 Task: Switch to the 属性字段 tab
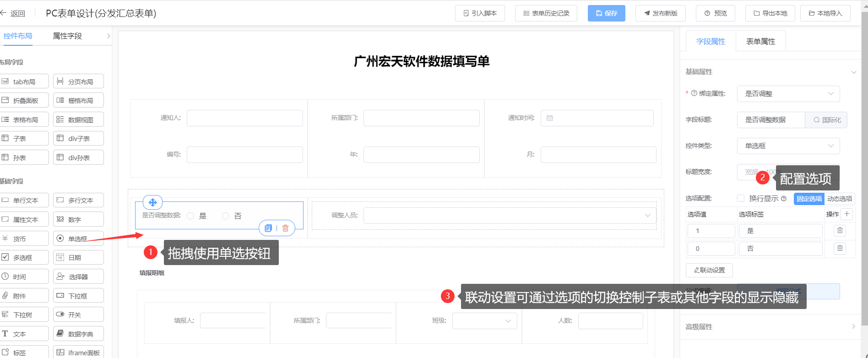67,36
